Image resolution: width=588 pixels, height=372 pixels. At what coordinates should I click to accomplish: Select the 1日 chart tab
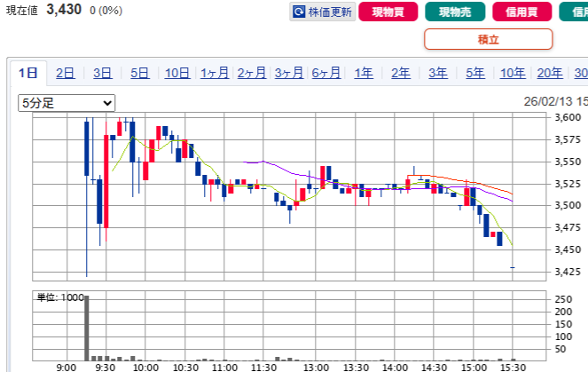tap(28, 74)
